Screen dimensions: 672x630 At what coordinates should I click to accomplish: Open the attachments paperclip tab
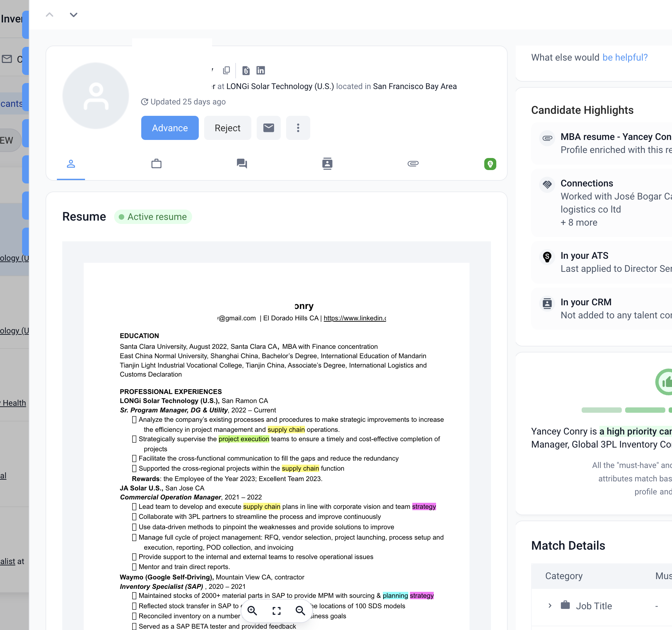pos(413,164)
